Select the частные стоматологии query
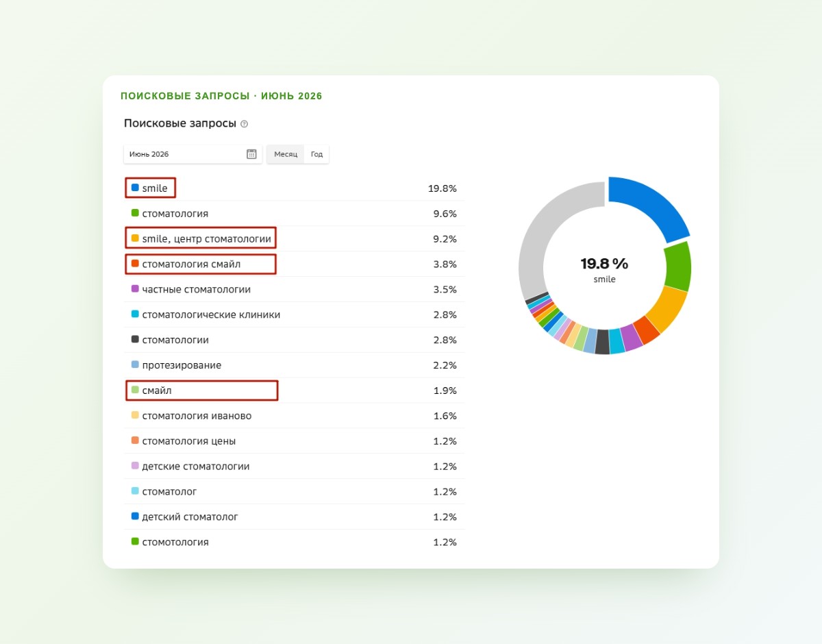Image resolution: width=822 pixels, height=644 pixels. coord(197,290)
